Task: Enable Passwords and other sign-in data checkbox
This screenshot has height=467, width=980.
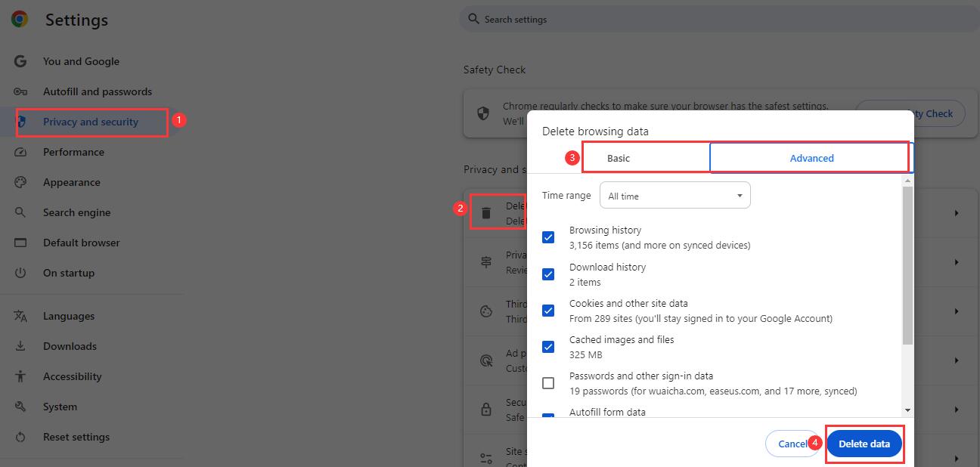Action: [x=548, y=383]
